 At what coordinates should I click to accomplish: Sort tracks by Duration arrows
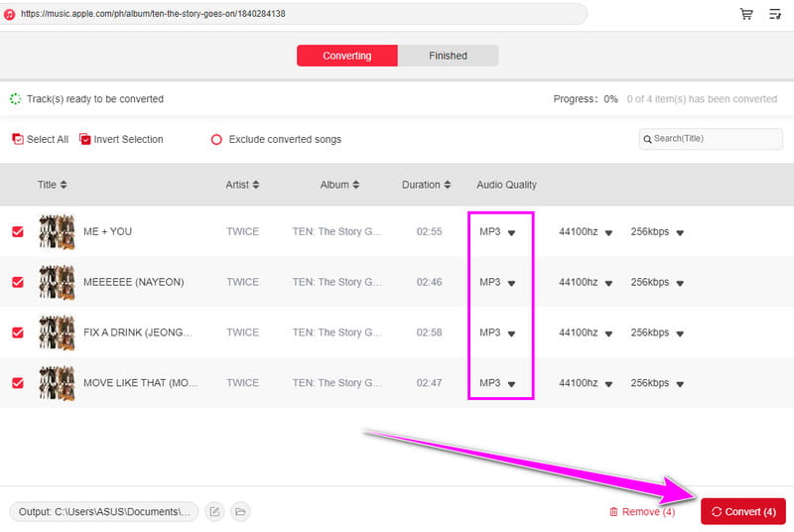coord(448,185)
